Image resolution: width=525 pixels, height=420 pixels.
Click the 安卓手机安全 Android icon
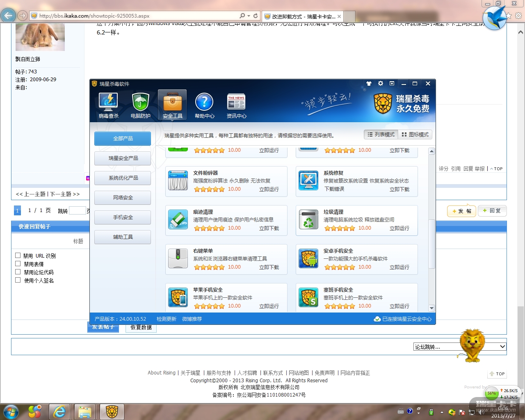pos(308,259)
